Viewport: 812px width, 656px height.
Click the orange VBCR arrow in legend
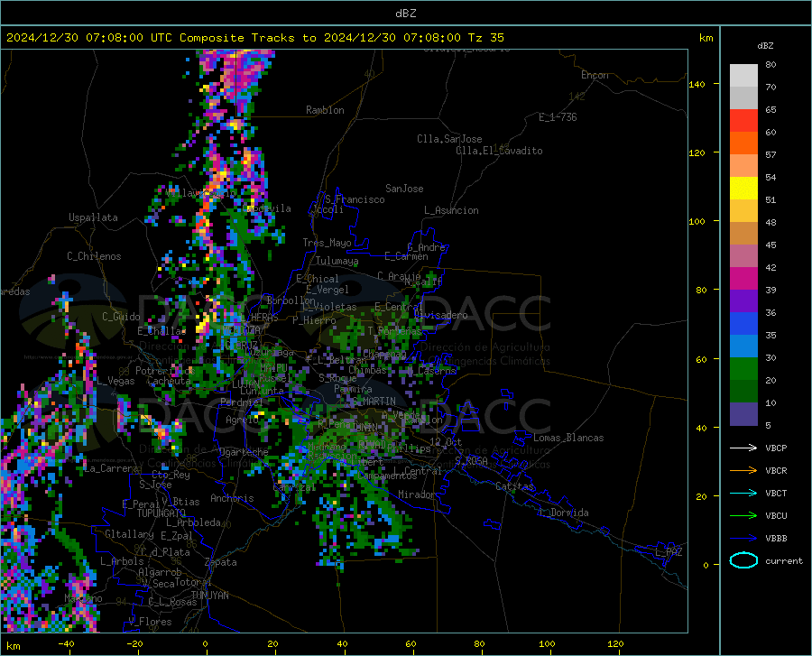click(x=743, y=470)
